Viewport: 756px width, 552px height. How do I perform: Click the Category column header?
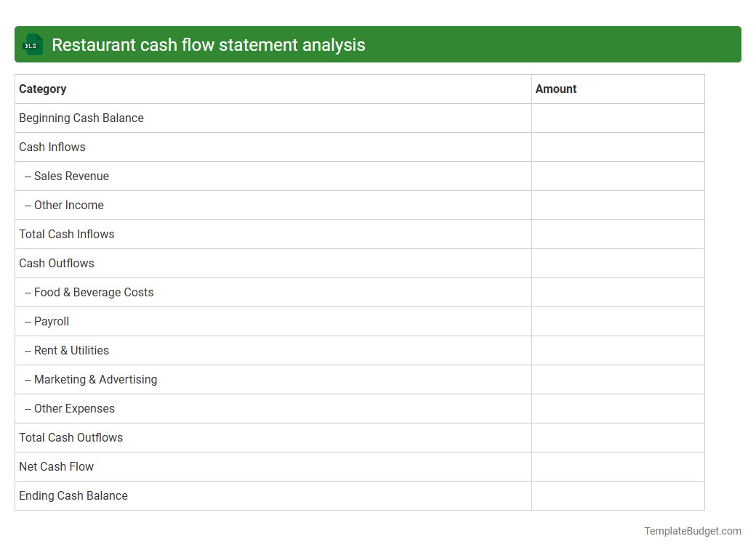[x=42, y=89]
